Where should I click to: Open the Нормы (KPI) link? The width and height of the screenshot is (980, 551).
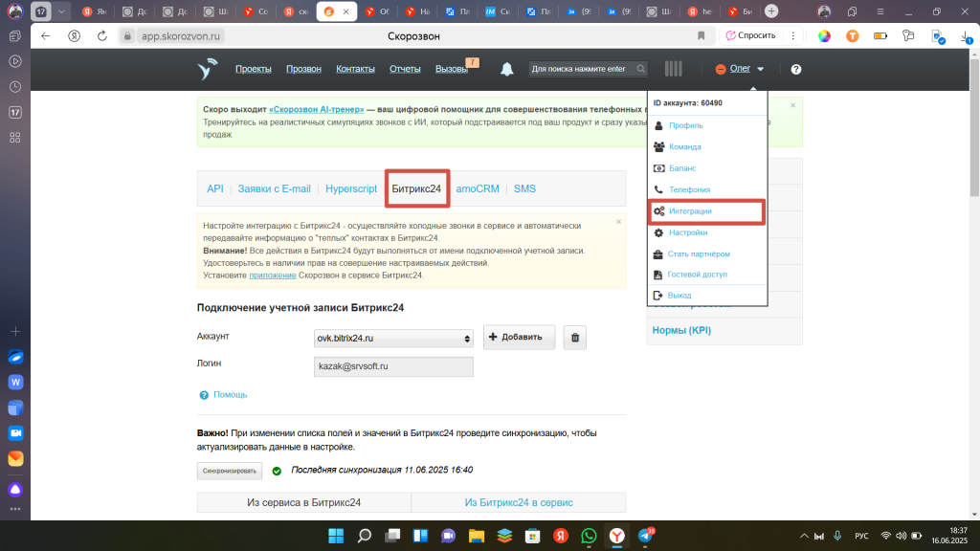point(681,330)
